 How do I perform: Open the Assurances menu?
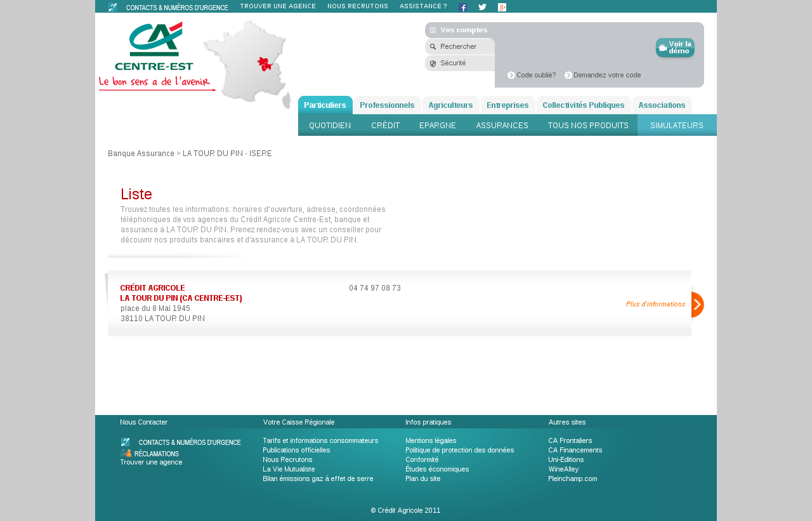point(502,125)
